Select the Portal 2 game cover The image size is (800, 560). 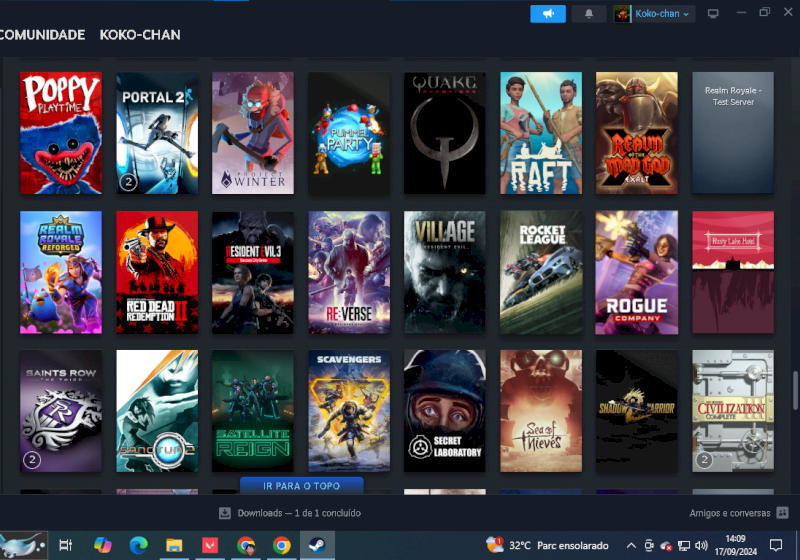pos(157,133)
